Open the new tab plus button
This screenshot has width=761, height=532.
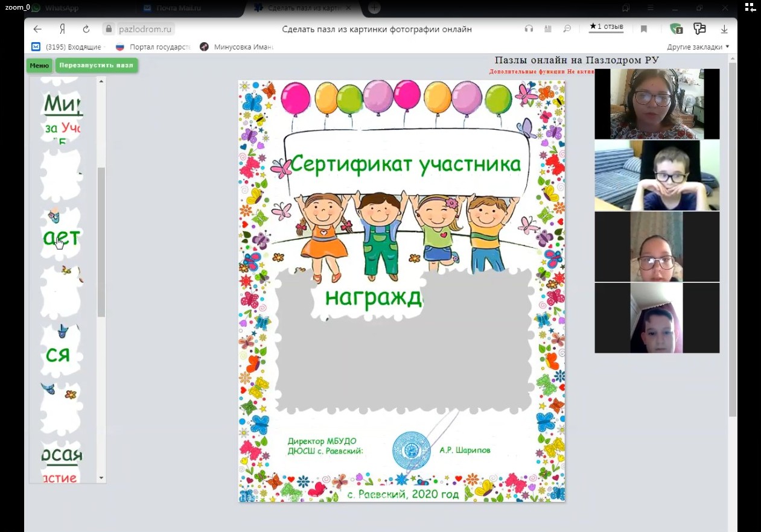coord(374,8)
